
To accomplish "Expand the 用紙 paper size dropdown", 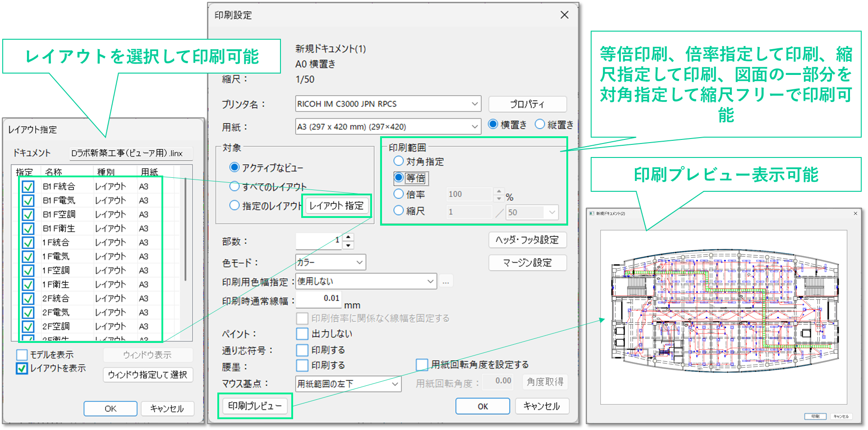I will click(474, 127).
